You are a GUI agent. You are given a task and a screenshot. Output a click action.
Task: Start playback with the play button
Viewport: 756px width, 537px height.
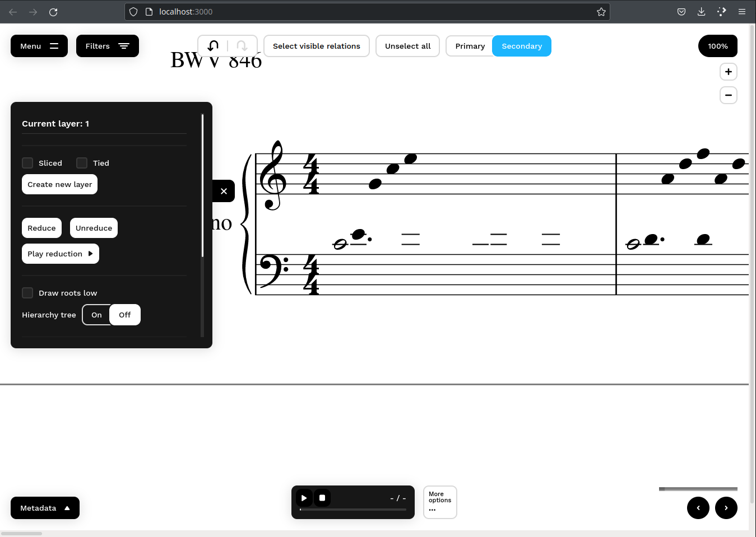304,498
